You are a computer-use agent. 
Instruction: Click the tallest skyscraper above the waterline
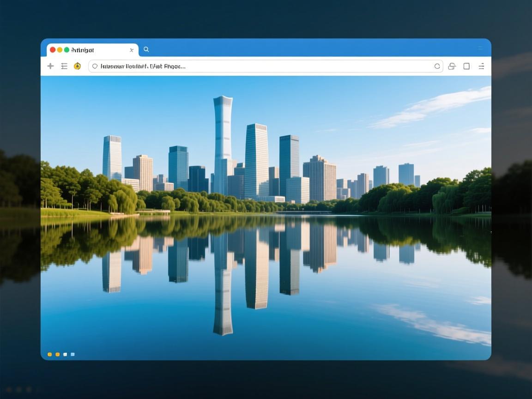(223, 139)
